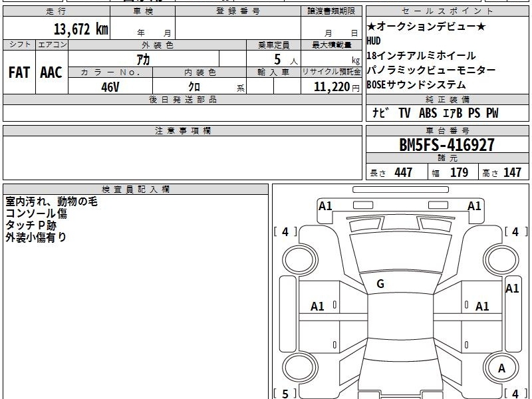Select the length value 447

point(404,172)
